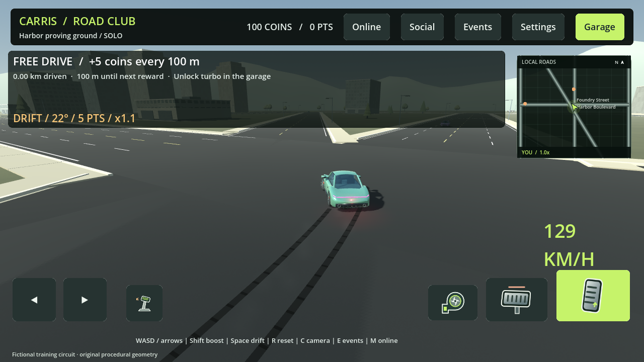Open the Online menu
This screenshot has height=362, width=644.
point(366,27)
